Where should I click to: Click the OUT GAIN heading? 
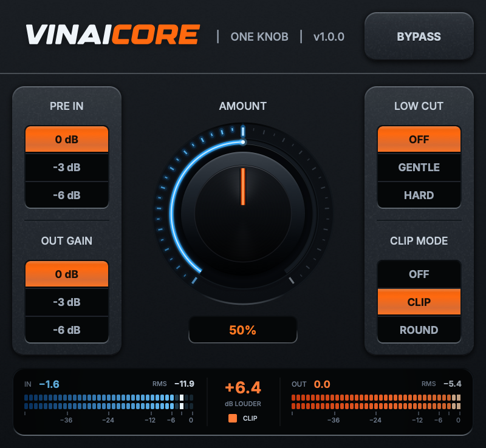click(67, 241)
